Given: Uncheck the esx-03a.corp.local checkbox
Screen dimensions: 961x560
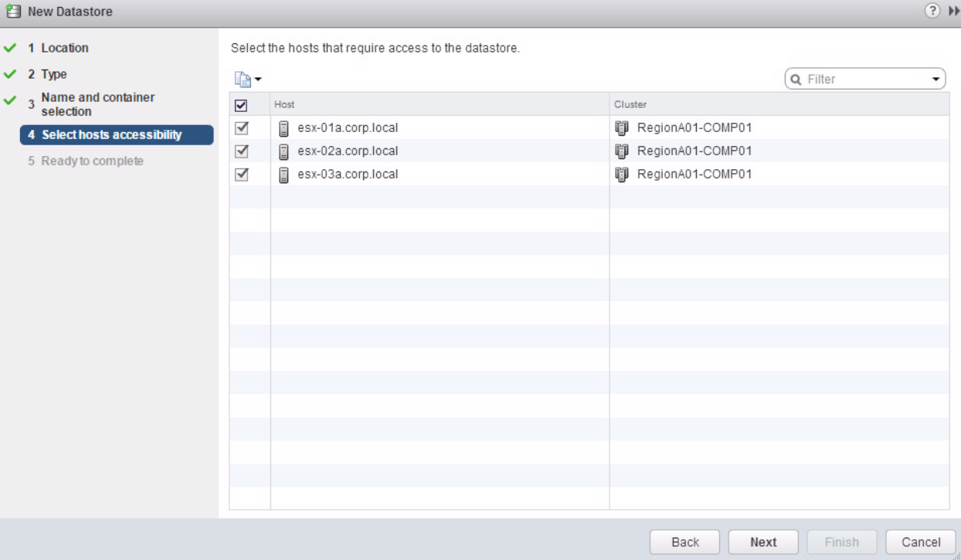Looking at the screenshot, I should coord(241,174).
